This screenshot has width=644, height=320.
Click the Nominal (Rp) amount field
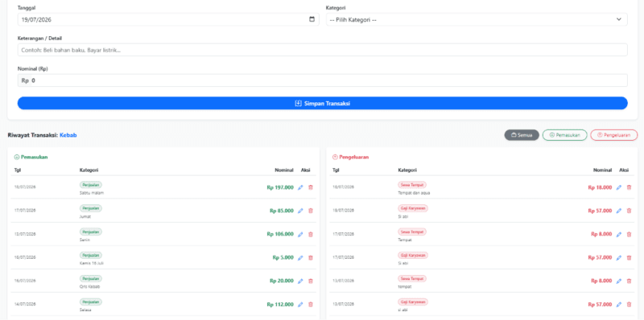pyautogui.click(x=323, y=80)
